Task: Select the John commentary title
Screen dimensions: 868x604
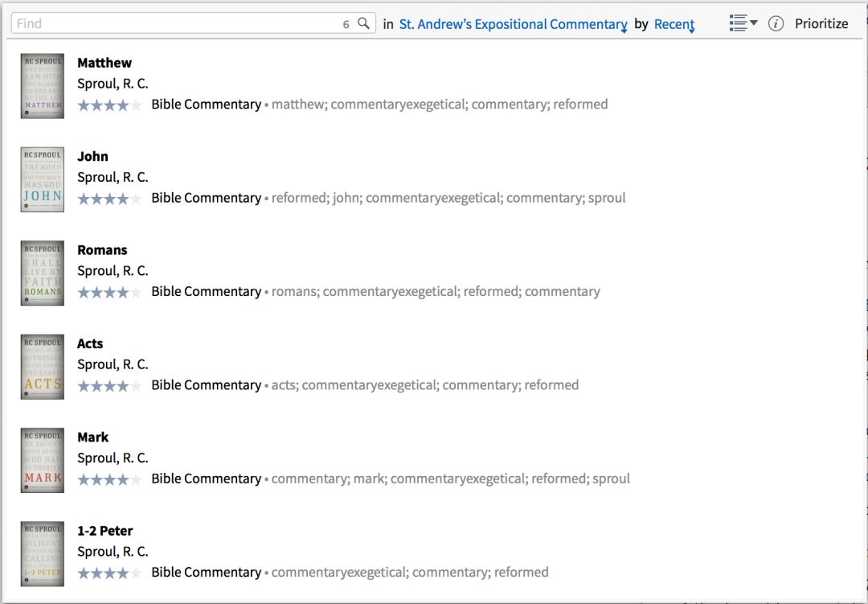Action: coord(92,156)
